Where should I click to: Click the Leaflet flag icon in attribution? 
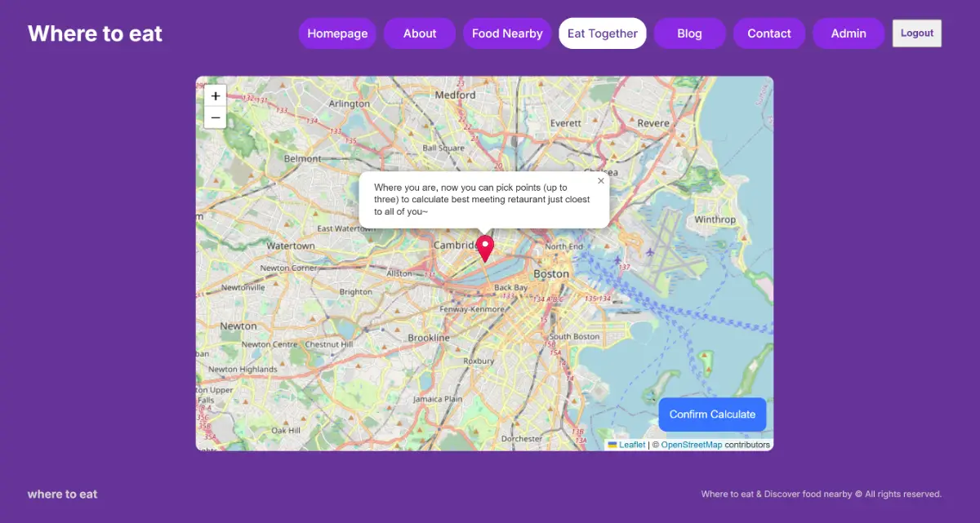click(x=612, y=445)
